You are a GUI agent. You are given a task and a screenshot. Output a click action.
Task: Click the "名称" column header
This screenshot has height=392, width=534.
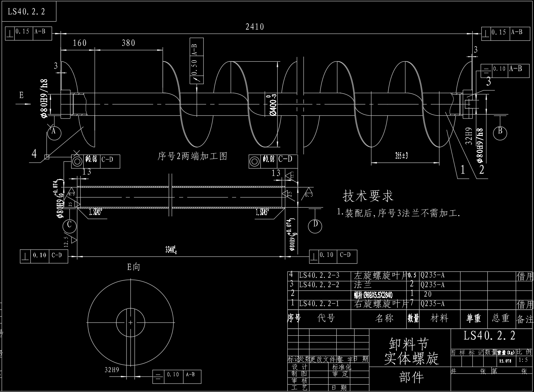coord(384,318)
